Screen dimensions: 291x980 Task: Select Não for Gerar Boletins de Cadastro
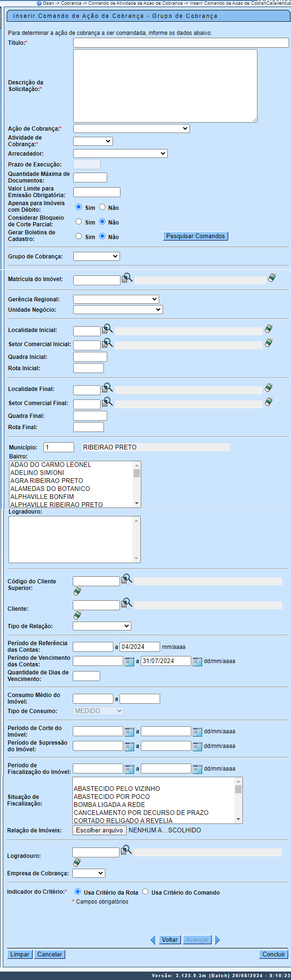click(x=102, y=236)
